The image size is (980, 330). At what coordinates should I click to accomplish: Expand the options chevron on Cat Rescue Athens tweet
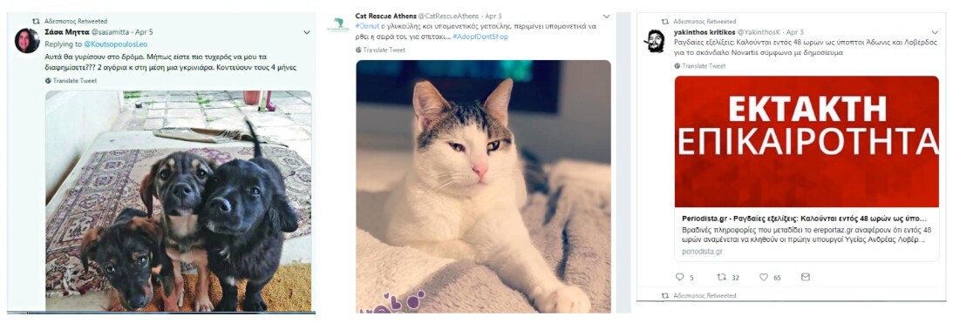point(606,17)
